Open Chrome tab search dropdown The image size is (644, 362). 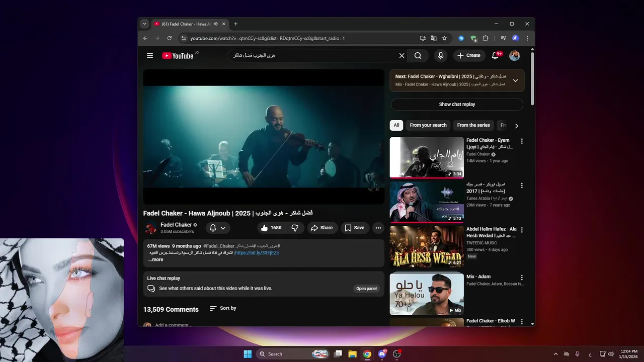[x=144, y=24]
